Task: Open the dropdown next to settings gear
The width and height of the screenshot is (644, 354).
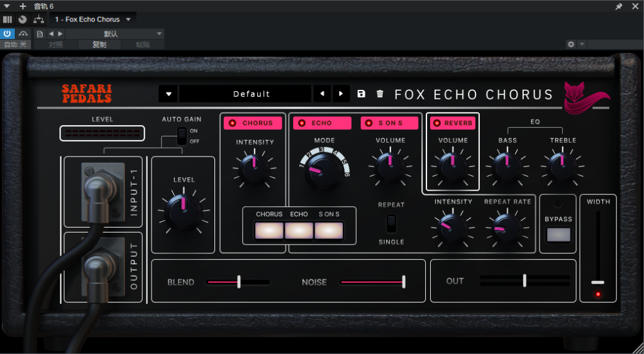Action: (x=582, y=44)
